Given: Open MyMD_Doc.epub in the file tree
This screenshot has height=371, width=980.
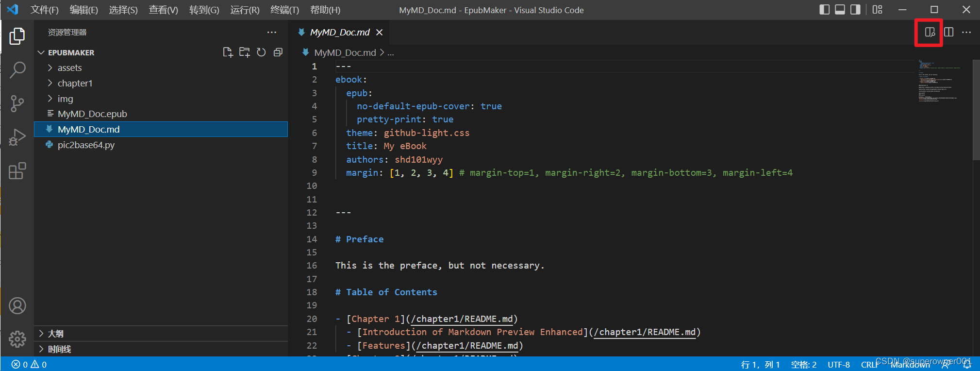Looking at the screenshot, I should tap(161, 114).
